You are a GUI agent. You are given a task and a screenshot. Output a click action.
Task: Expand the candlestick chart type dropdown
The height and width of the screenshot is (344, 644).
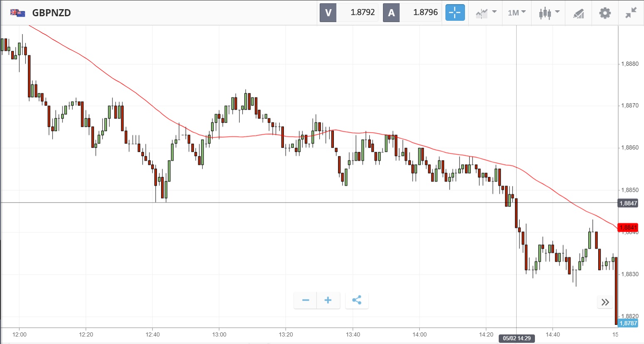pyautogui.click(x=549, y=12)
